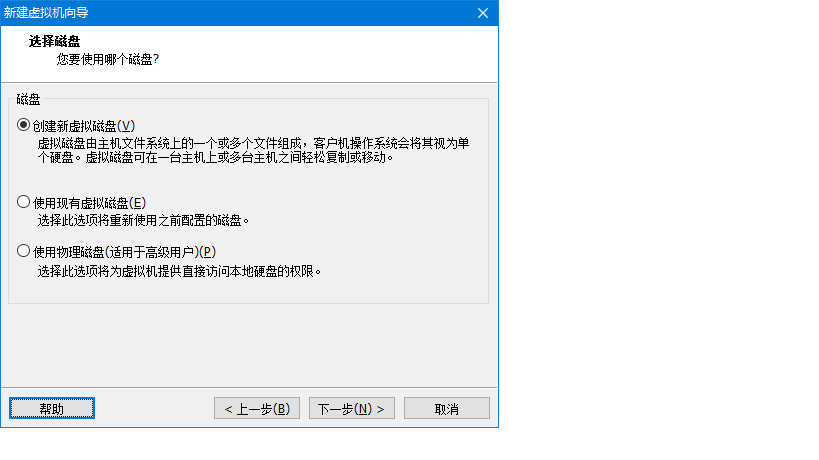This screenshot has height=460, width=819.
Task: Click the 新建虚拟机向导 title bar text
Action: [x=46, y=13]
